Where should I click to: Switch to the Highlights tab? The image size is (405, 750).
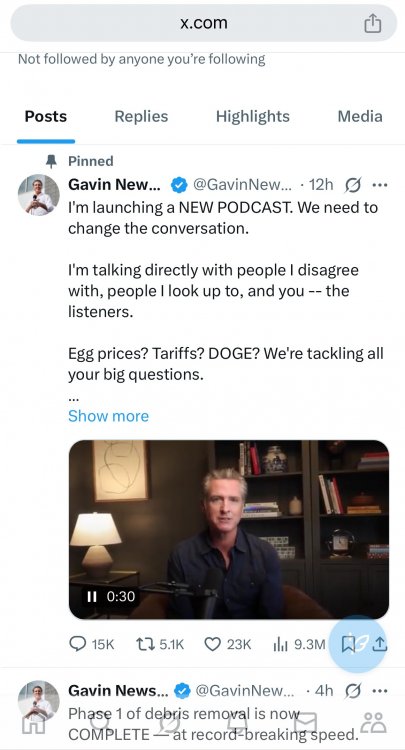(x=252, y=116)
